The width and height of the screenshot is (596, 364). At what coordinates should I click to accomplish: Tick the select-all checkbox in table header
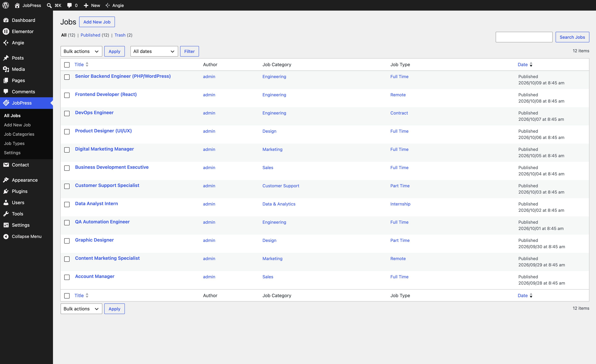click(67, 65)
